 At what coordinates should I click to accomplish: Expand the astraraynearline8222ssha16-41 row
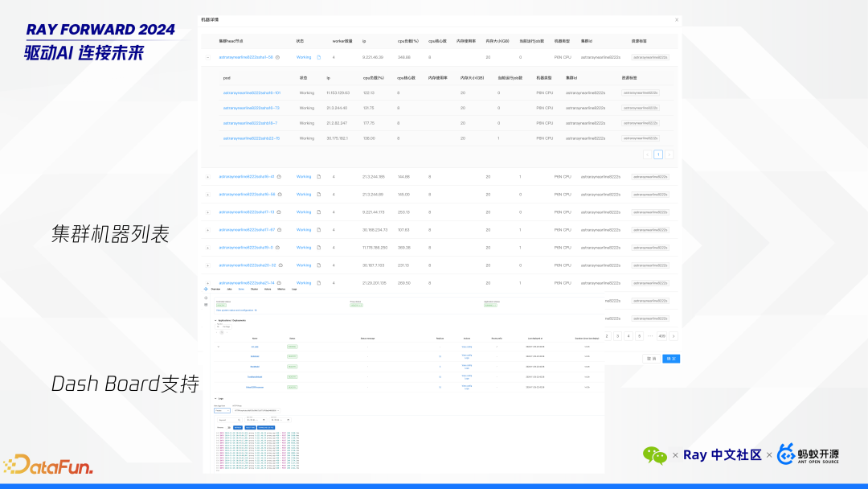point(207,176)
